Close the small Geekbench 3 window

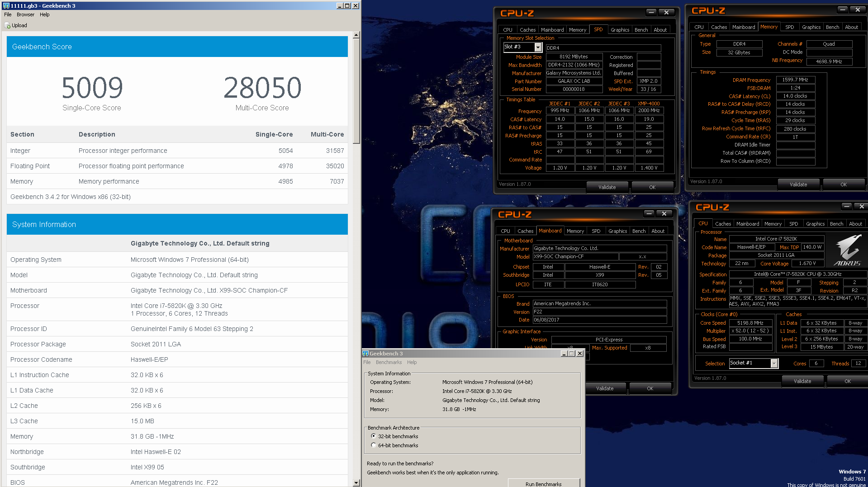[x=580, y=354]
